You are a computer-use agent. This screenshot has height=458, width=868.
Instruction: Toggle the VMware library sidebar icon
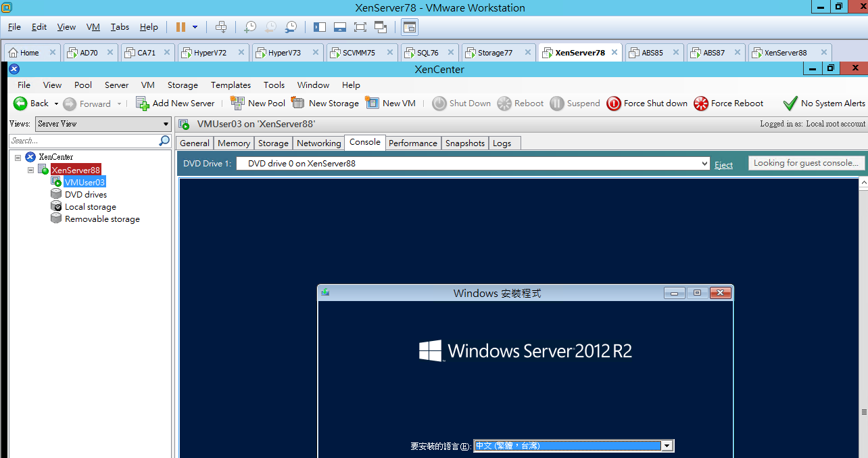click(320, 27)
